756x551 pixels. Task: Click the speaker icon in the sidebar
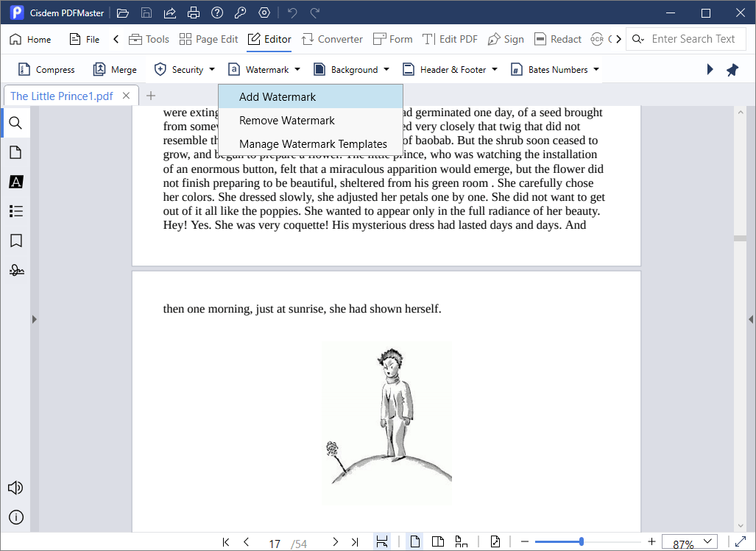pyautogui.click(x=16, y=488)
